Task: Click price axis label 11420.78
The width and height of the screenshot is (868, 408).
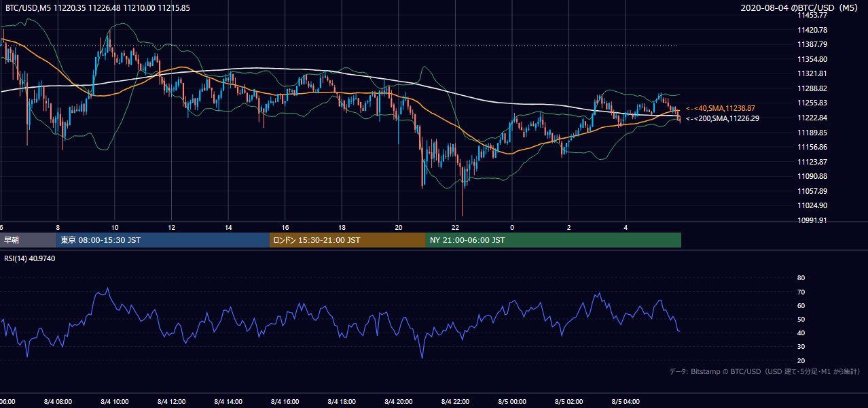Action: (812, 30)
